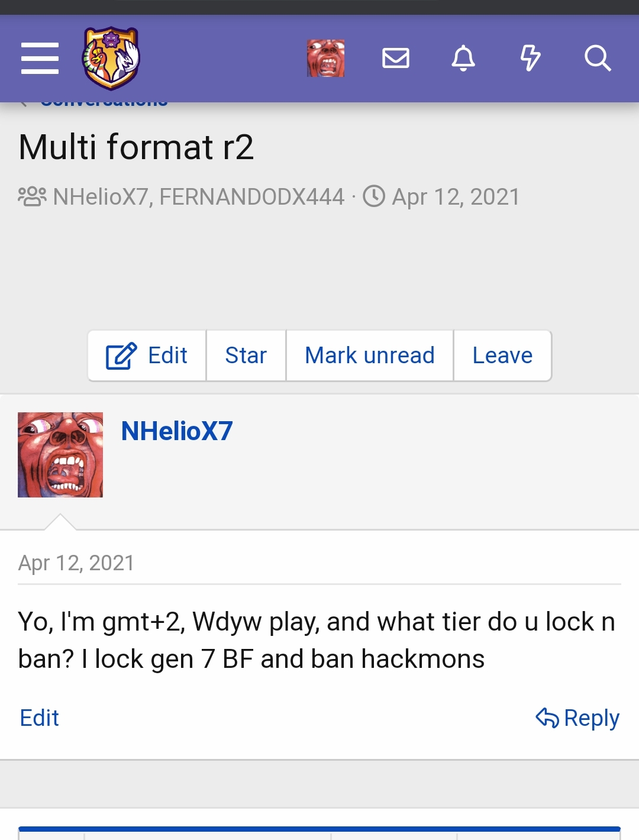Click the Reply arrow icon
Screen dimensions: 639x840
tap(547, 718)
